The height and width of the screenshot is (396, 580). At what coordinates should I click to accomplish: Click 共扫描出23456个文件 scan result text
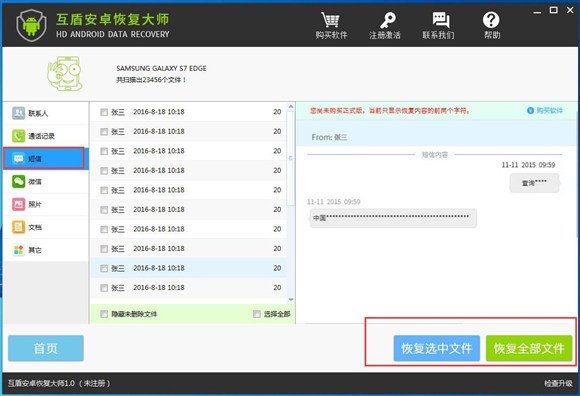[x=151, y=79]
